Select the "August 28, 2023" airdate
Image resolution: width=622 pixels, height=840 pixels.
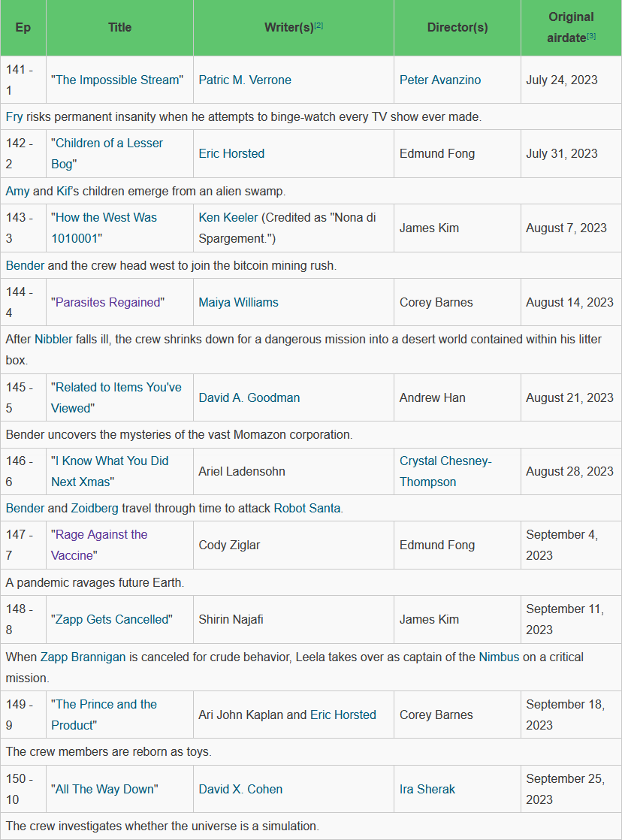point(569,471)
